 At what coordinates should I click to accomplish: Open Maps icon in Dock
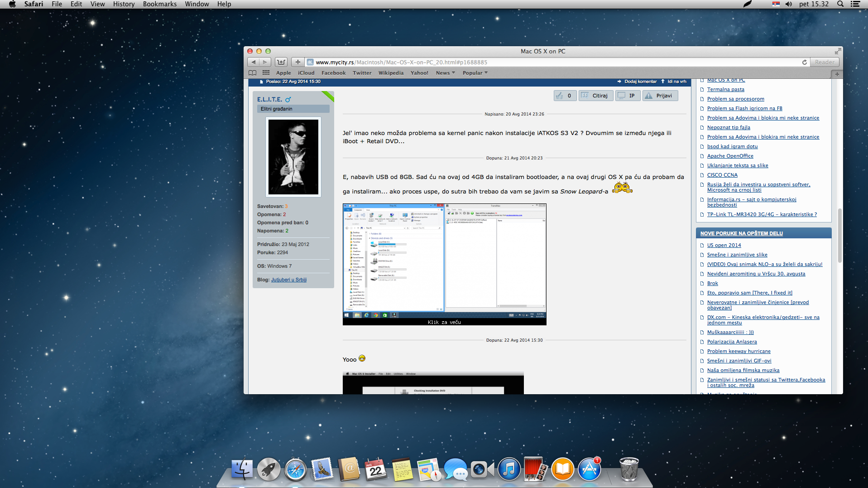click(x=429, y=469)
